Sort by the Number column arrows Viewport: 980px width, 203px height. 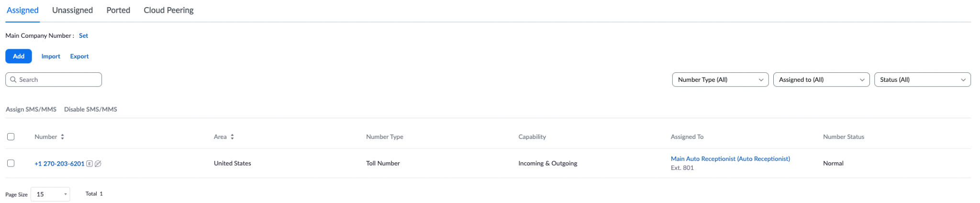tap(62, 137)
